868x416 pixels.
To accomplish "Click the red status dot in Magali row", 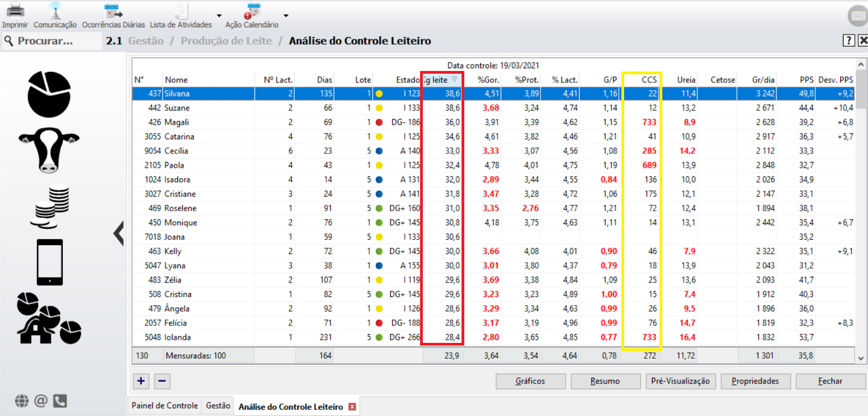I will (x=379, y=122).
